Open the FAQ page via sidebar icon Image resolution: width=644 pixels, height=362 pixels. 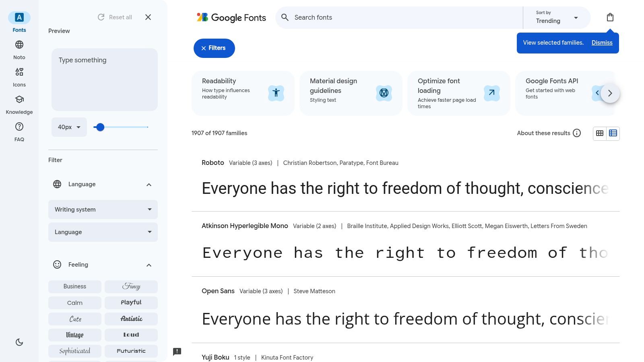pos(19,131)
